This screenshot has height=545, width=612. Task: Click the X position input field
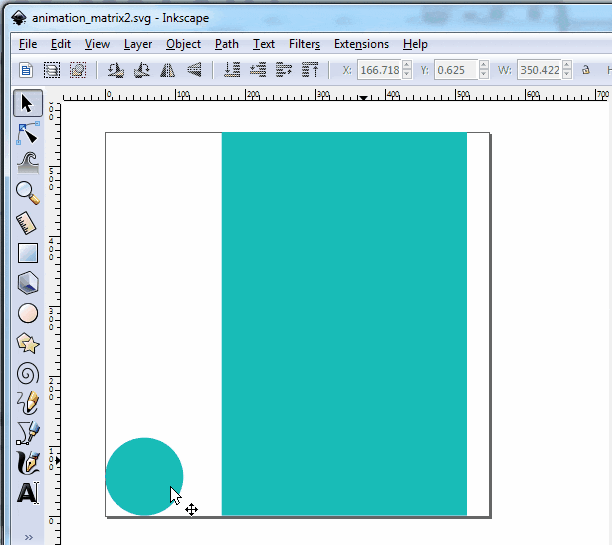pyautogui.click(x=380, y=70)
